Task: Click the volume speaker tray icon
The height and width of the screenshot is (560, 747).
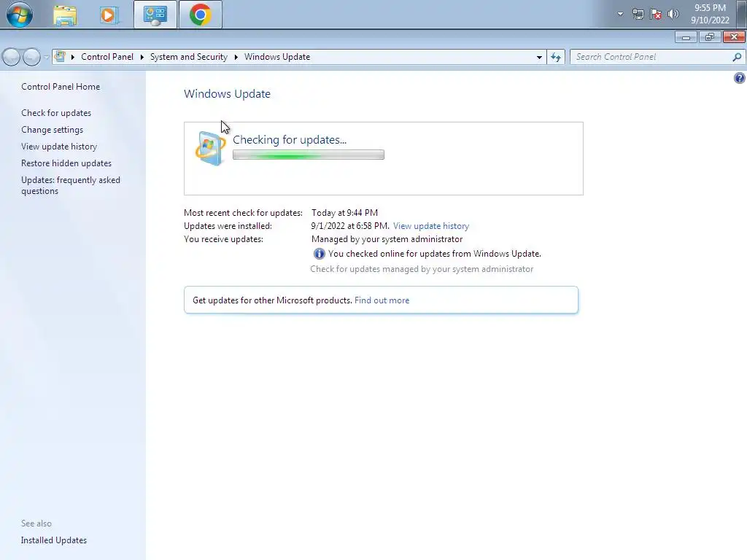Action: pyautogui.click(x=673, y=15)
